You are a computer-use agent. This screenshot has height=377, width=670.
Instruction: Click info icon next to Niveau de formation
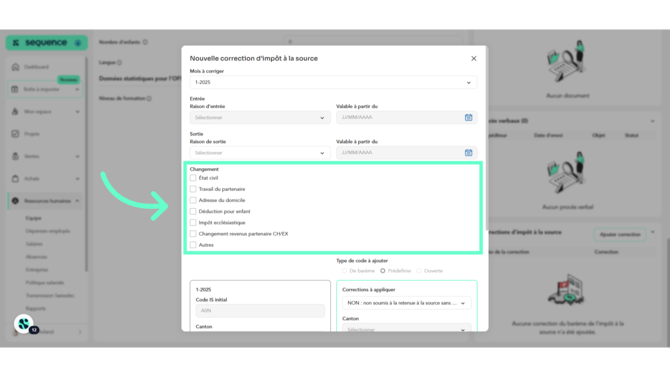pyautogui.click(x=149, y=98)
